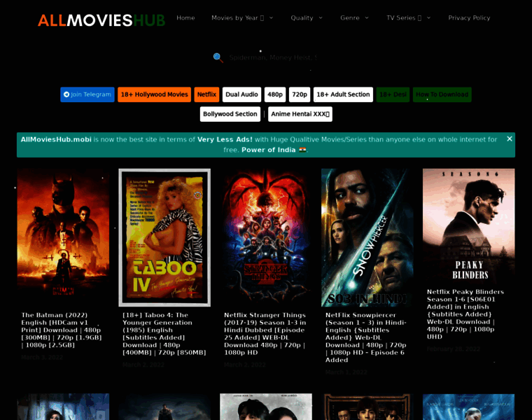Expand the TV Series dropdown chevron
Image resolution: width=532 pixels, height=420 pixels.
pos(428,17)
